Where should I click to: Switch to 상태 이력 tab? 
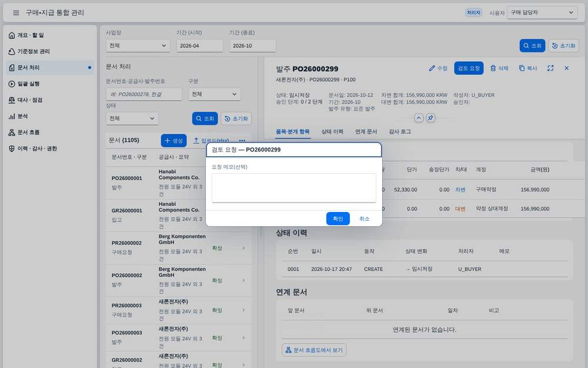pyautogui.click(x=332, y=131)
